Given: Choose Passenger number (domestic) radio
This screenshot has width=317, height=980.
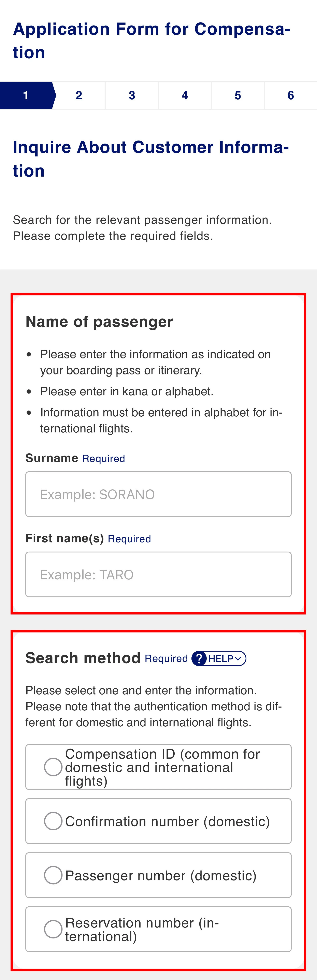Looking at the screenshot, I should (53, 875).
